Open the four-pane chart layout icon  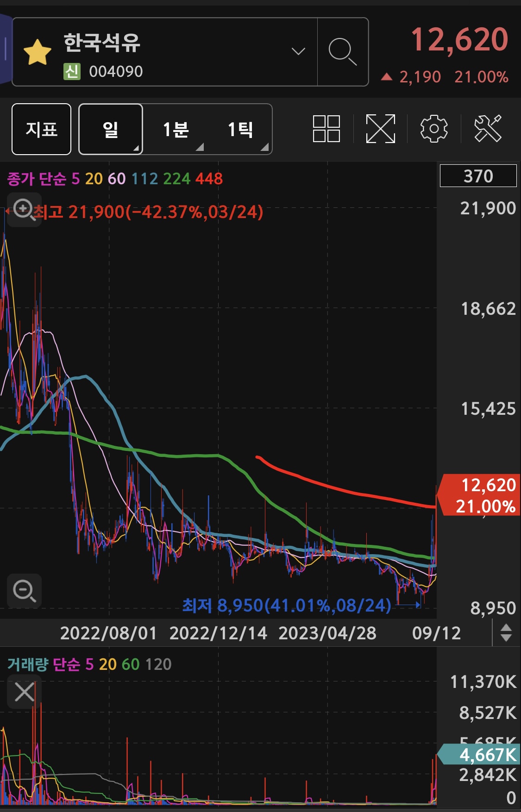coord(326,128)
